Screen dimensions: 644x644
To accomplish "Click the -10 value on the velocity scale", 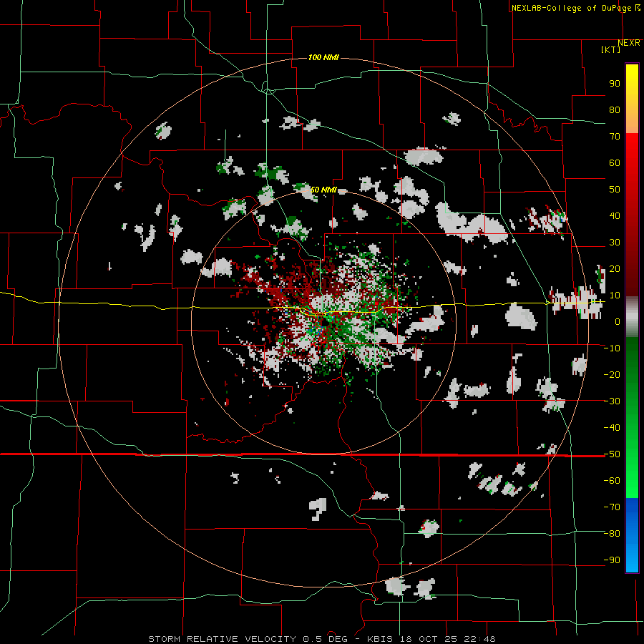I will click(x=612, y=348).
